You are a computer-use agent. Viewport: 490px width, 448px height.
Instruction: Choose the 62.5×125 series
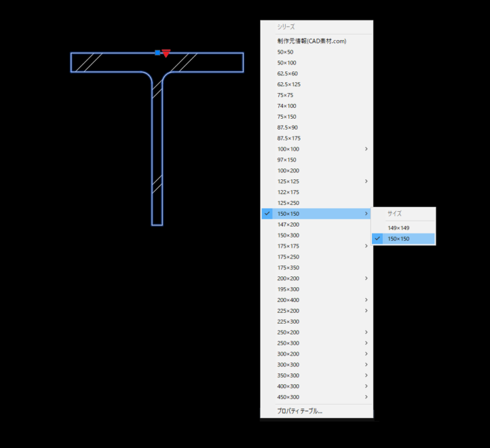(x=289, y=84)
